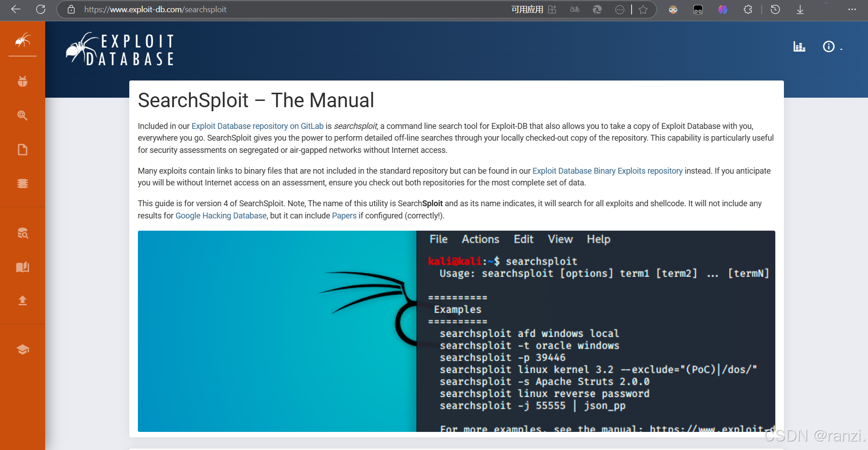Follow the Papers link
Image resolution: width=868 pixels, height=450 pixels.
344,216
